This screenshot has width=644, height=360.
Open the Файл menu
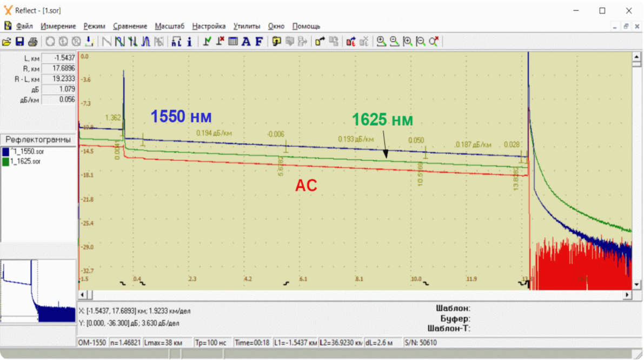tap(25, 27)
